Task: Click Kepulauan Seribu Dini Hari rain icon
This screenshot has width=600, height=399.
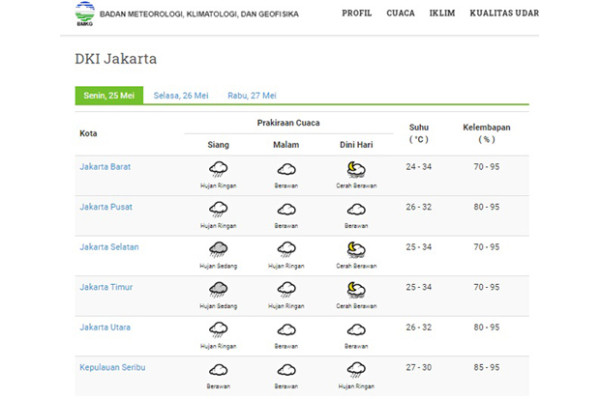Action: pyautogui.click(x=356, y=370)
